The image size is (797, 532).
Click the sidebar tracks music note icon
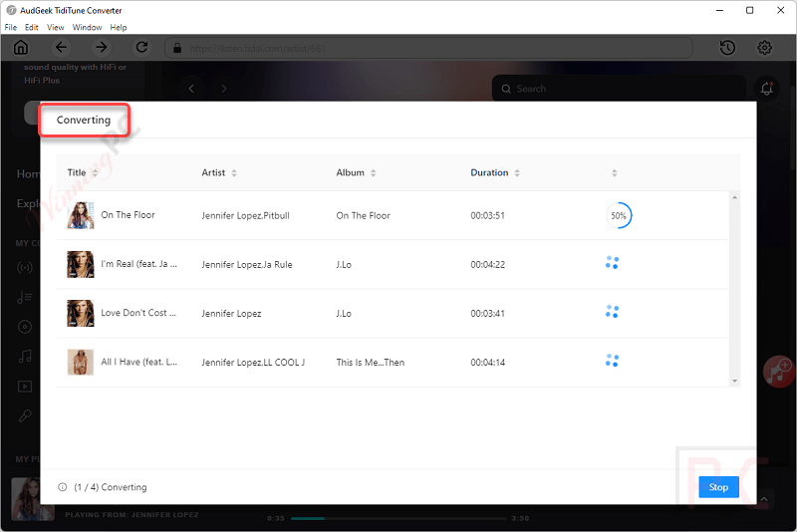24,357
